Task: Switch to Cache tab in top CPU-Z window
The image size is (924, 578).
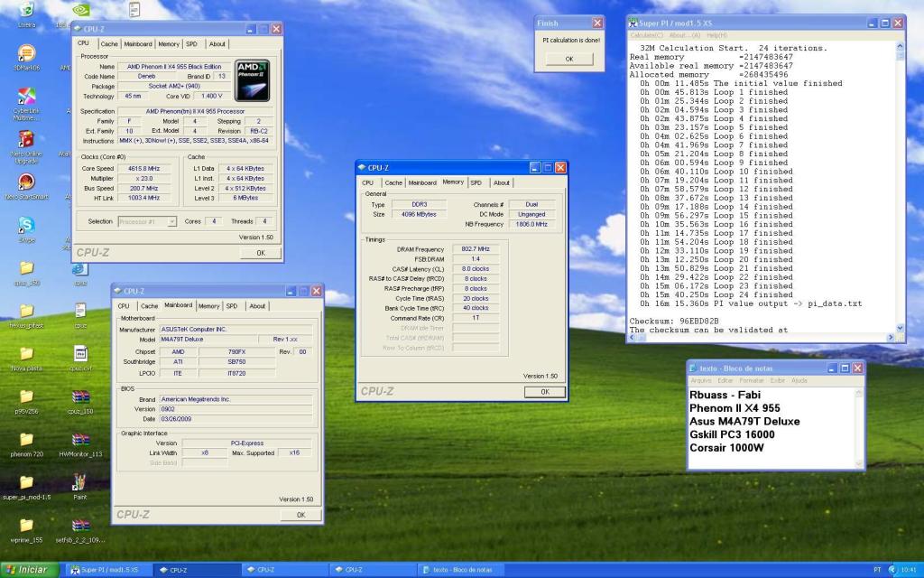Action: (109, 44)
